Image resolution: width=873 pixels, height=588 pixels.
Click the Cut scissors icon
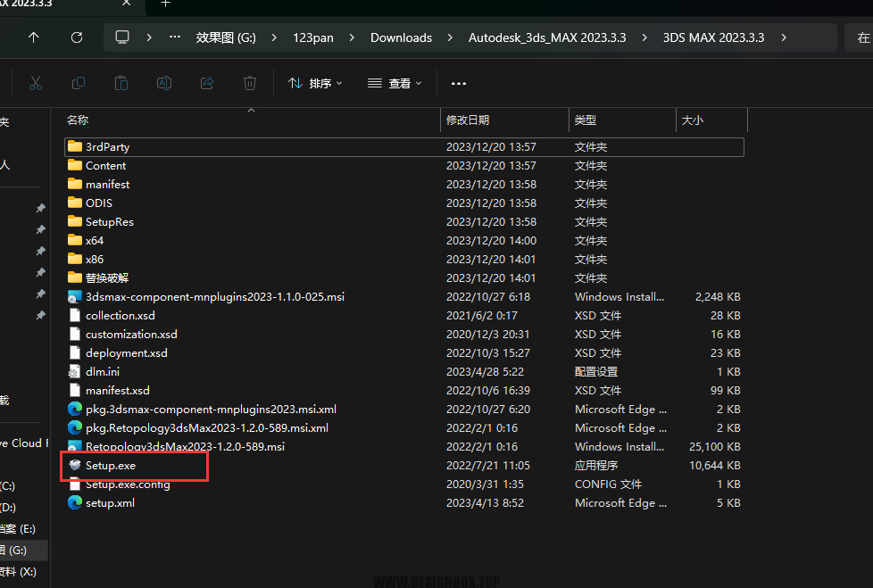[36, 84]
